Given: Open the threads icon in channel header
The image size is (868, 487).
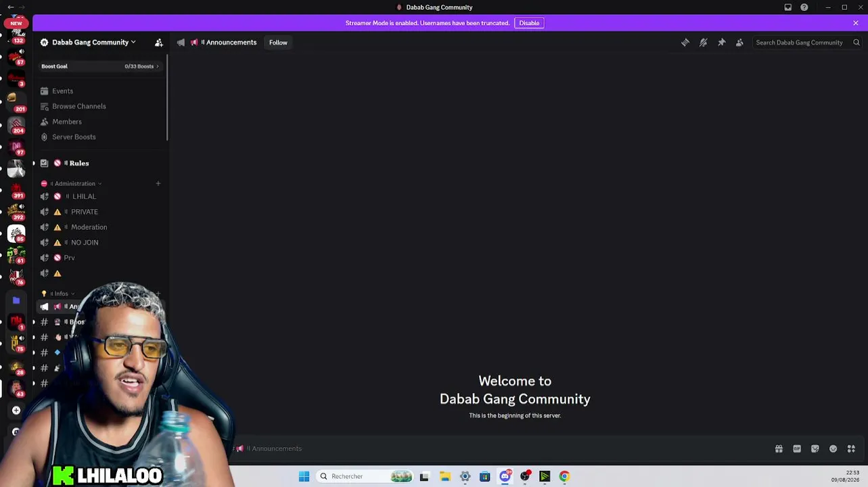Looking at the screenshot, I should click(x=685, y=43).
